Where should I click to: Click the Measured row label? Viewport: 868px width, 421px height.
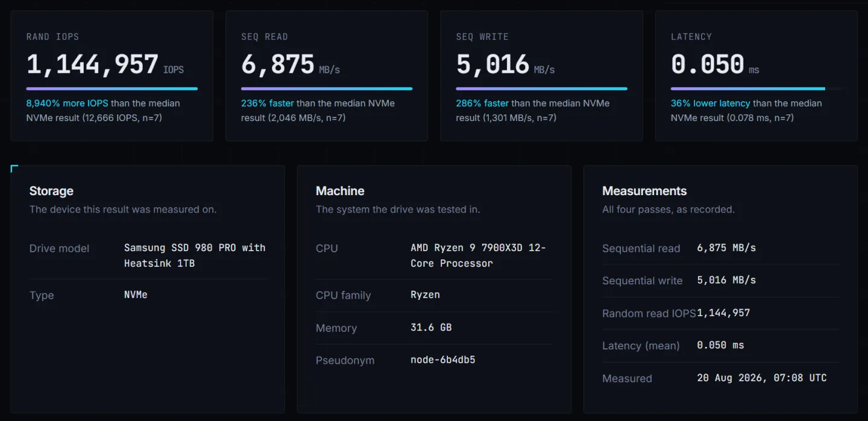pos(627,378)
